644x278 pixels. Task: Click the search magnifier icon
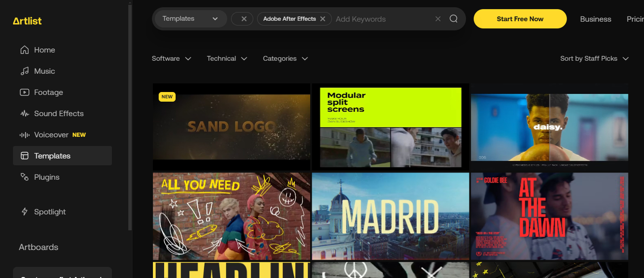[x=453, y=19]
